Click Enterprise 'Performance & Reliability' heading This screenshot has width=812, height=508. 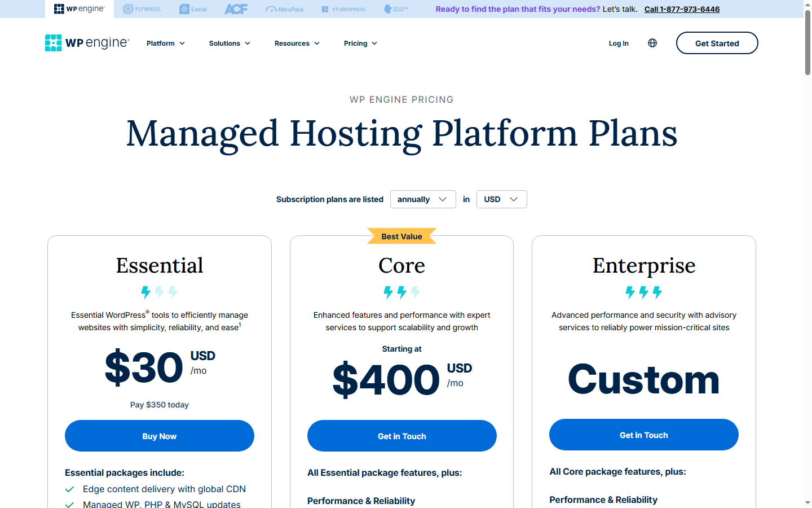point(603,500)
